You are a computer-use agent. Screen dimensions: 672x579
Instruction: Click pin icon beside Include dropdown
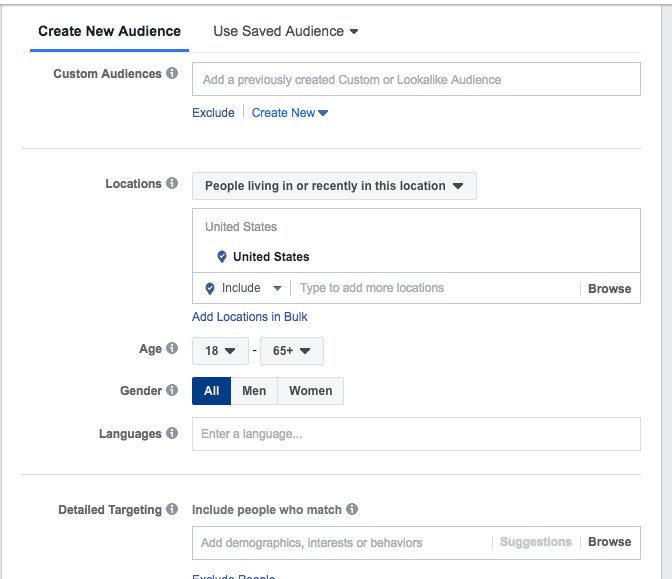210,288
